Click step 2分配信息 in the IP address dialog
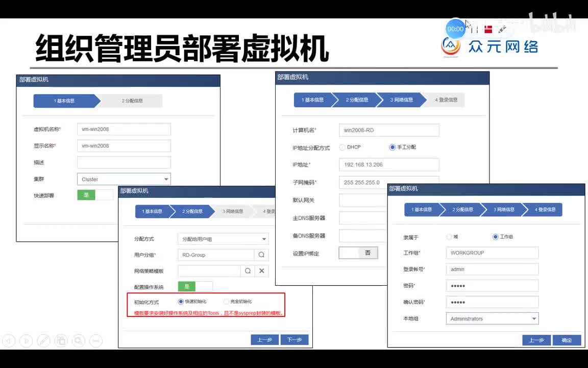The width and height of the screenshot is (588, 368). (x=357, y=100)
